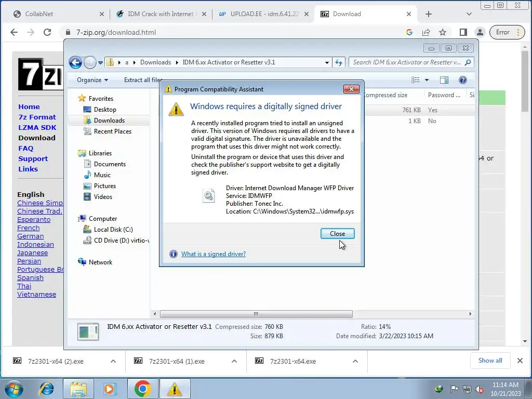Switch to UPLOAD.EE tab
Viewport: 532px width, 399px height.
click(264, 14)
